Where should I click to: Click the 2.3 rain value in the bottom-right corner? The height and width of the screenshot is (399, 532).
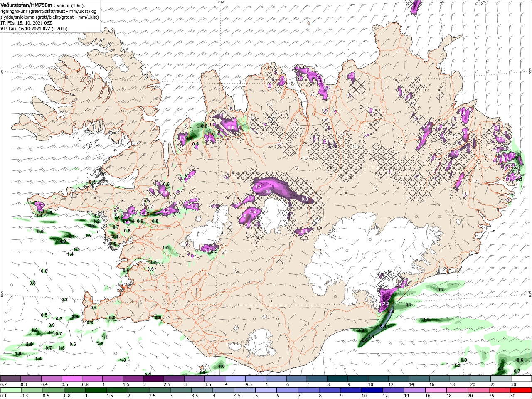coord(500,368)
